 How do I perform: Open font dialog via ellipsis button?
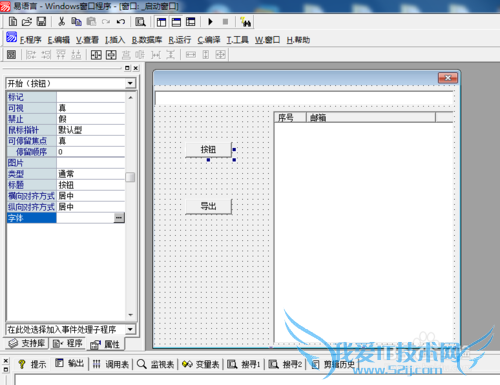119,218
